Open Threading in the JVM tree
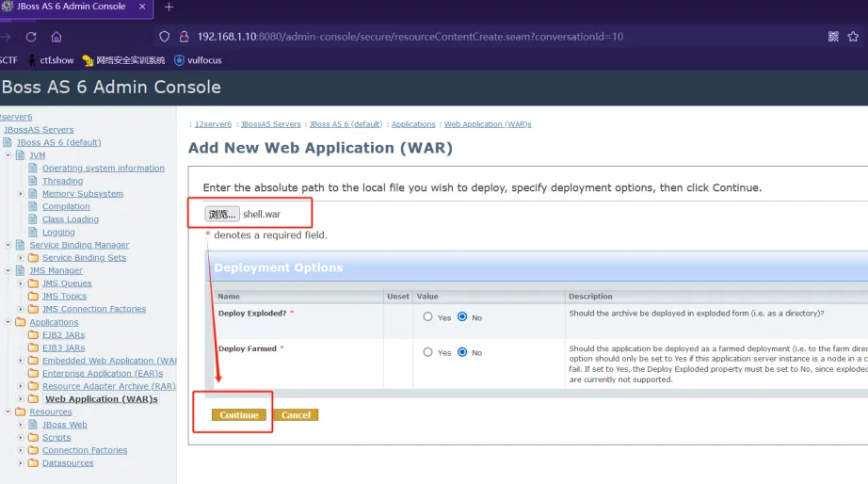Screen dimensions: 868x484 (x=62, y=181)
